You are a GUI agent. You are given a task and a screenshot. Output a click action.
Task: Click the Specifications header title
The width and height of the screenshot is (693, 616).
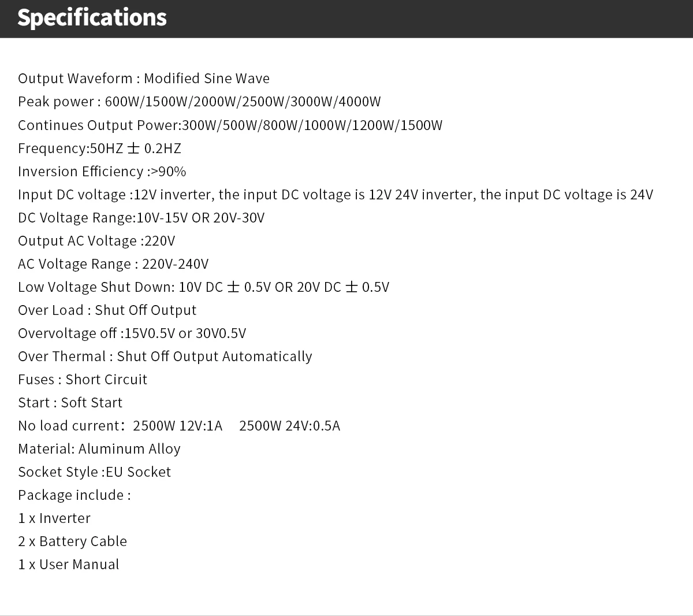coord(92,18)
